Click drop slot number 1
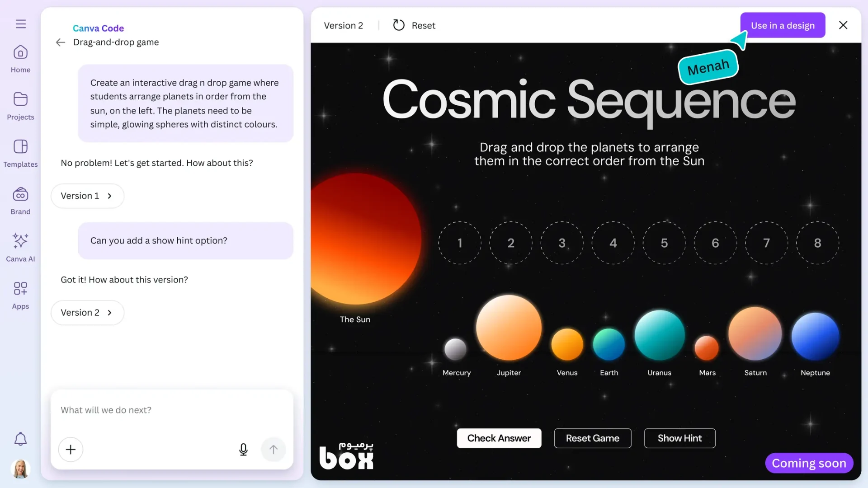The height and width of the screenshot is (488, 868). click(460, 243)
